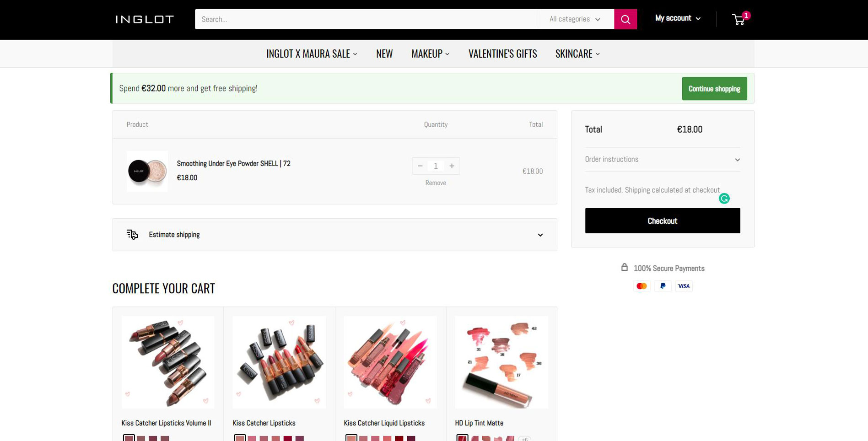The image size is (868, 441).
Task: Open VALENTINE'S GIFTS page
Action: (502, 54)
